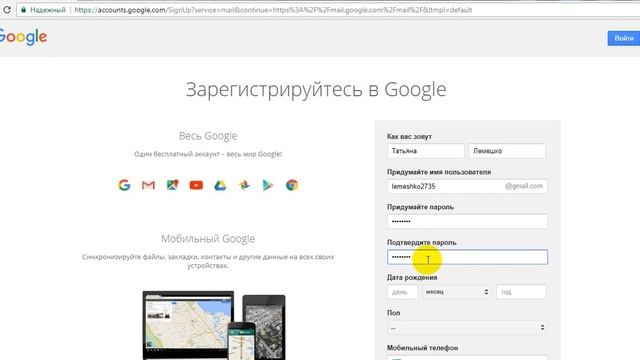Click the Gmail envelope icon

[149, 185]
